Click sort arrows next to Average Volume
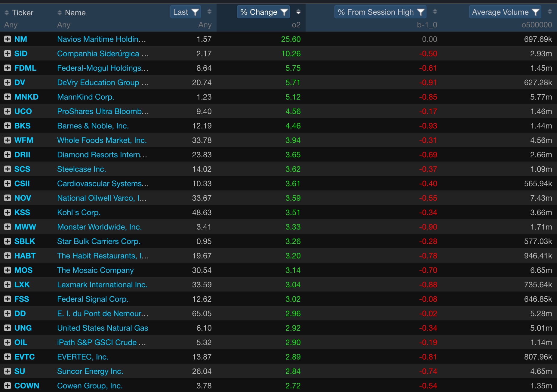Screen dimensions: 557x392 coord(550,12)
